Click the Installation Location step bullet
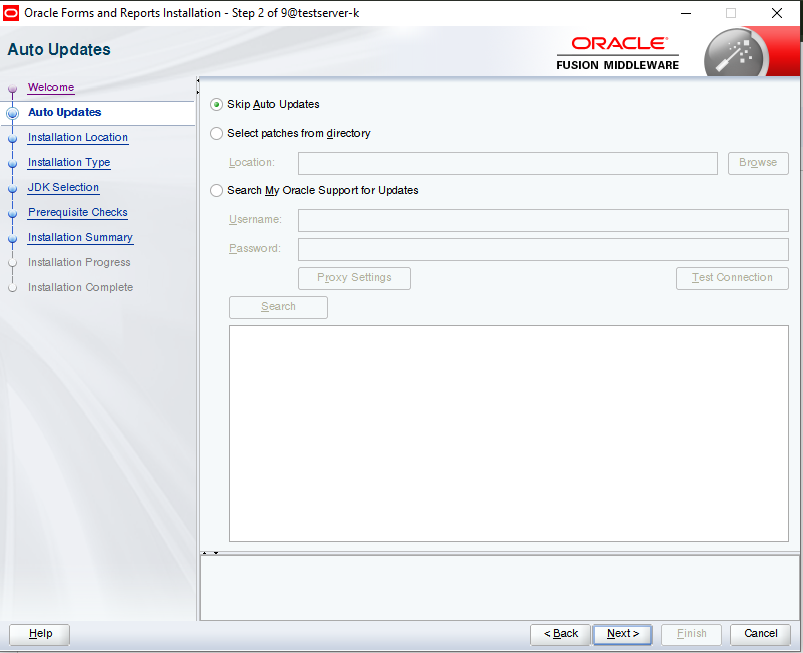 [13, 138]
